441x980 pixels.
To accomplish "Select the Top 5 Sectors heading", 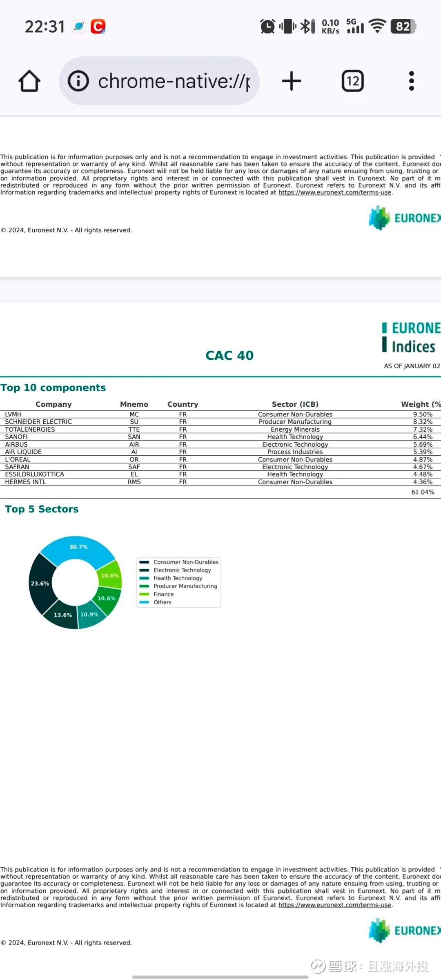I will tap(42, 509).
